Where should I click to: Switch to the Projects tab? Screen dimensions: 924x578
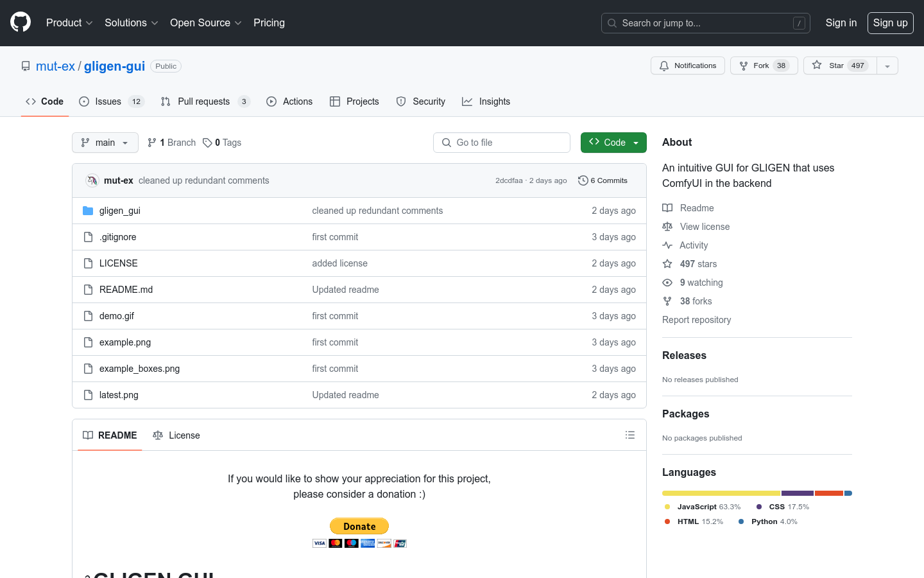point(354,101)
